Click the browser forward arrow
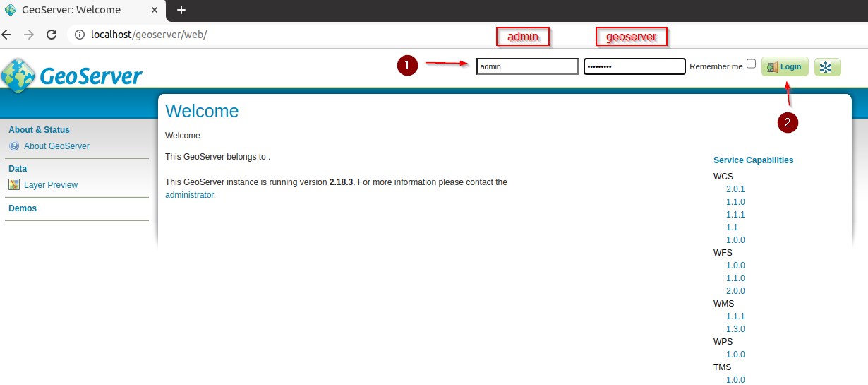868x385 pixels. (29, 34)
